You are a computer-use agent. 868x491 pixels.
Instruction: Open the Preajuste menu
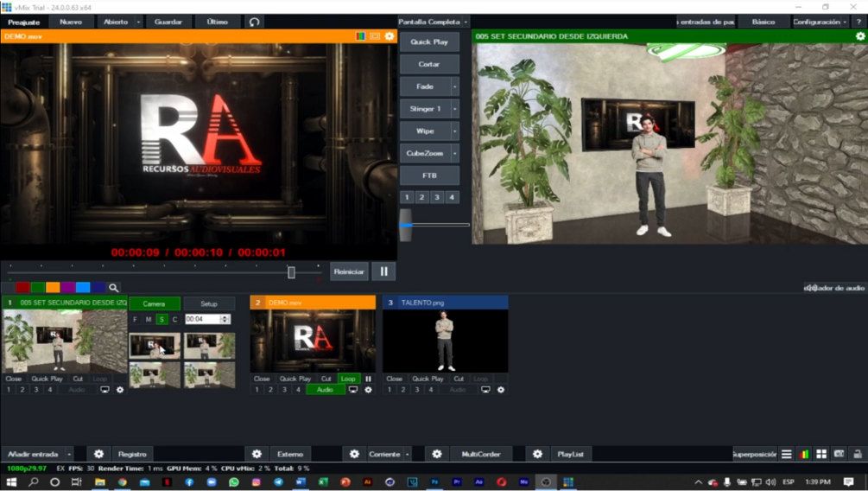click(x=24, y=22)
